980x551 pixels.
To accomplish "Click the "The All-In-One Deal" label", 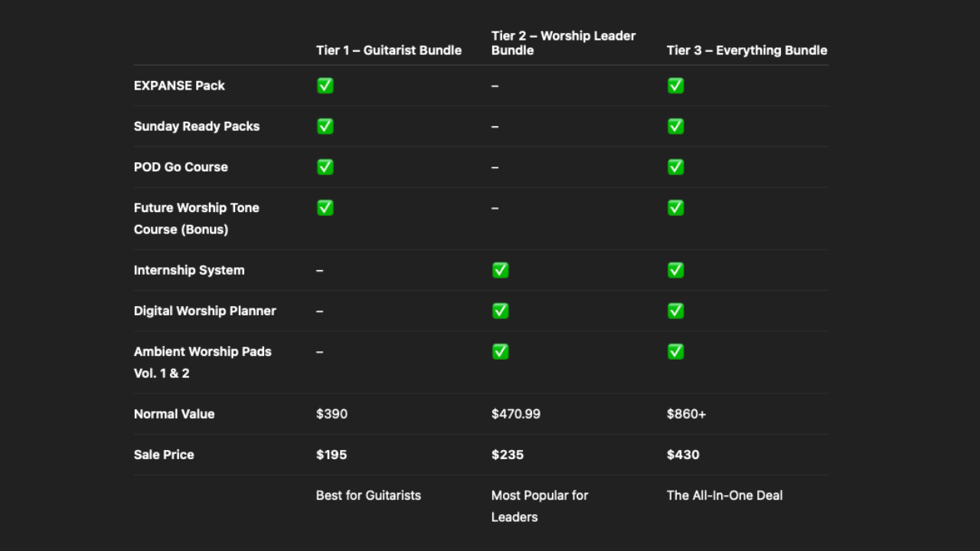I will (724, 495).
